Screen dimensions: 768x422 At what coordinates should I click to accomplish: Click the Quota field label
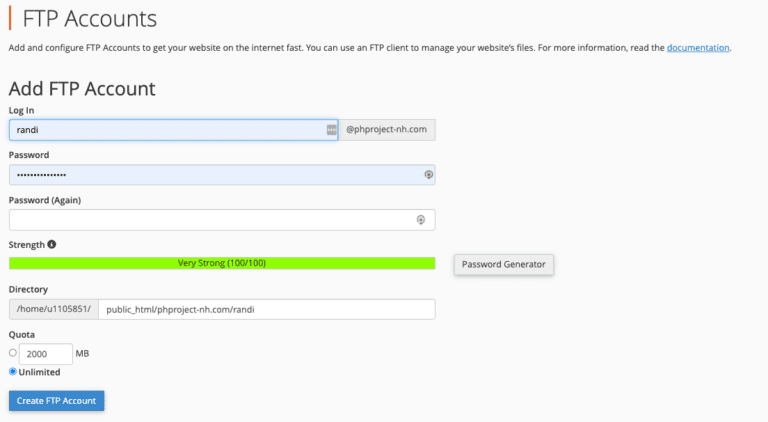tap(22, 335)
